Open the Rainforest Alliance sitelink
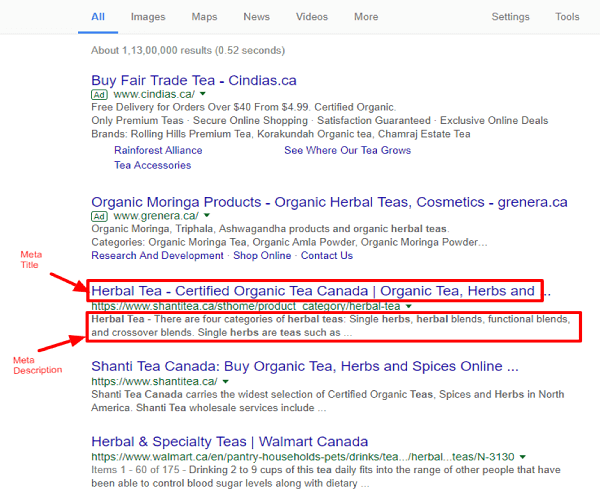The width and height of the screenshot is (600, 500). [x=158, y=150]
